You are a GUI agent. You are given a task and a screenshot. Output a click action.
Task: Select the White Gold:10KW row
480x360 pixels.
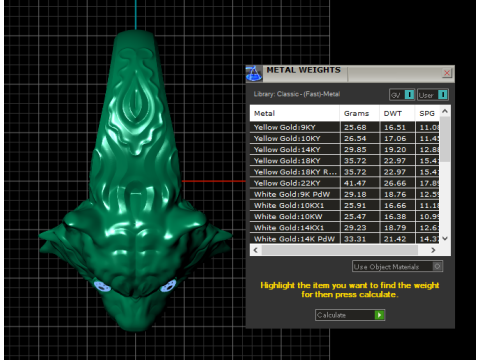345,217
